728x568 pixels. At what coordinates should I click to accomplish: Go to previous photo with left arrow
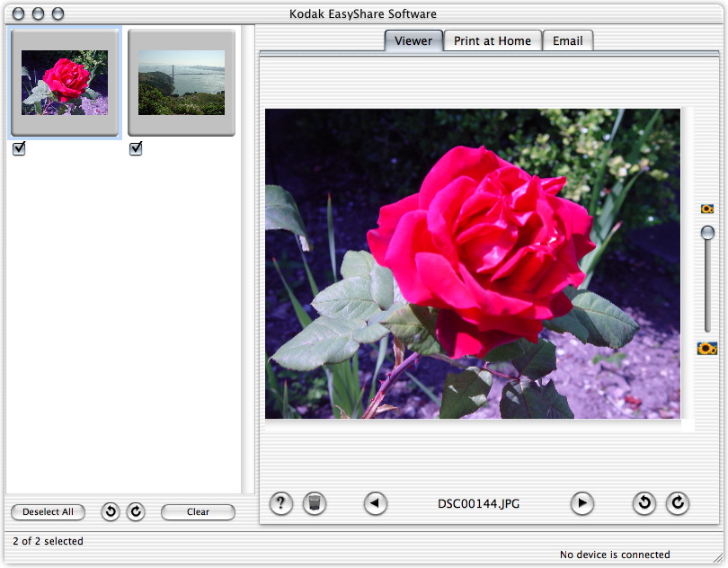(376, 503)
